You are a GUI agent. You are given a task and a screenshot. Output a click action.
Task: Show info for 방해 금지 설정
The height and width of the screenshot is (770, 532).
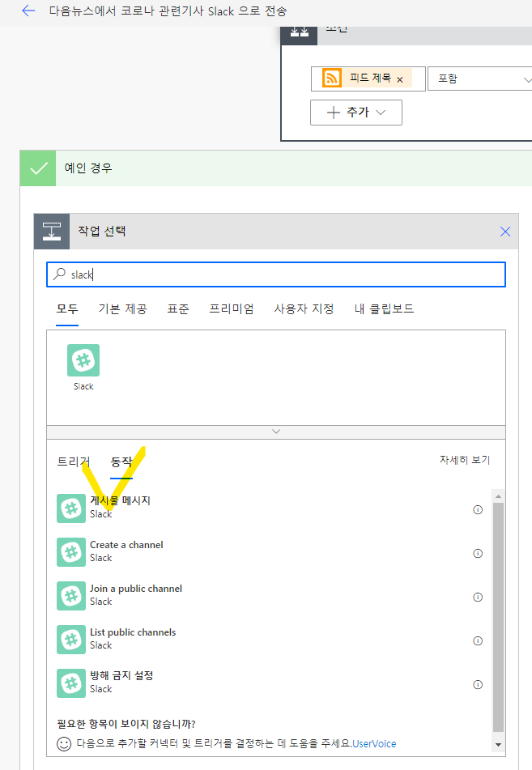[x=478, y=684]
